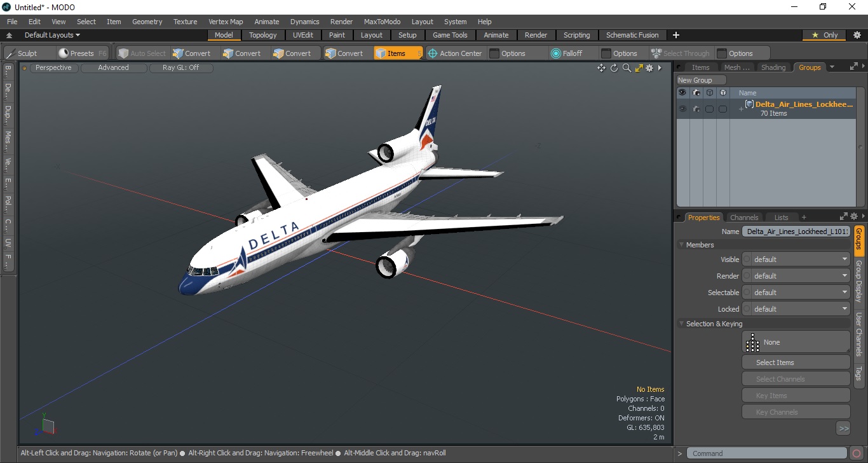Click the gear icon beside the Only button
Image resolution: width=868 pixels, height=463 pixels.
click(857, 35)
